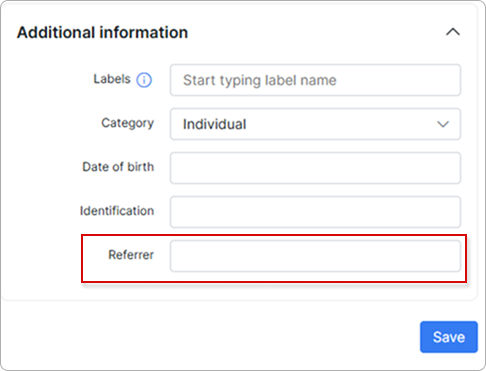Viewport: 486px width, 371px height.
Task: Click the Labels info icon
Action: tap(144, 80)
